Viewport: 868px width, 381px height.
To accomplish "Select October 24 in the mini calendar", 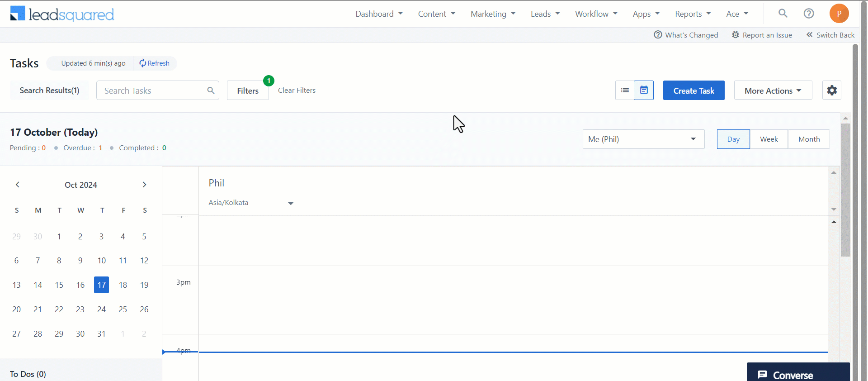I will 101,310.
